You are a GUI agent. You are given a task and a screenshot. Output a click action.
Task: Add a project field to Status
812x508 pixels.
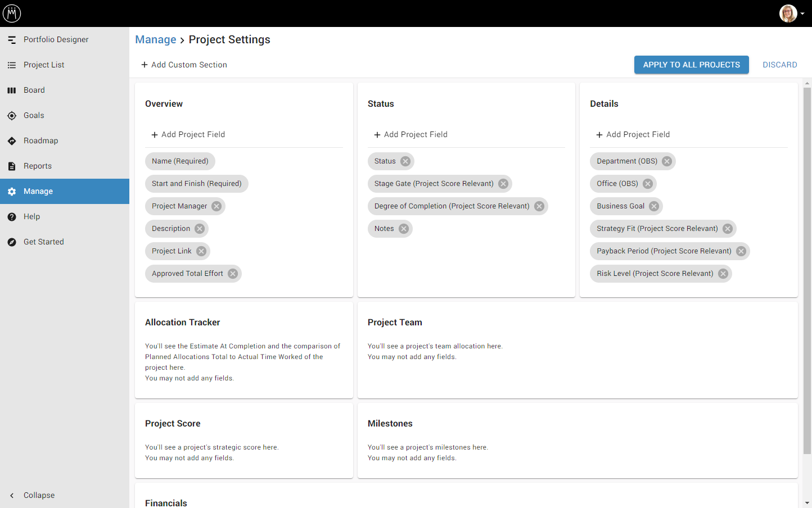point(410,134)
